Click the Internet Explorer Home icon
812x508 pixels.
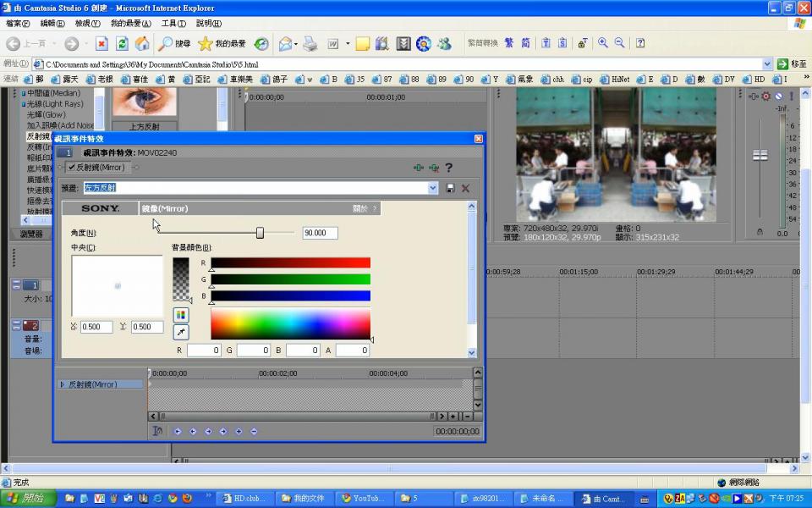click(x=142, y=43)
